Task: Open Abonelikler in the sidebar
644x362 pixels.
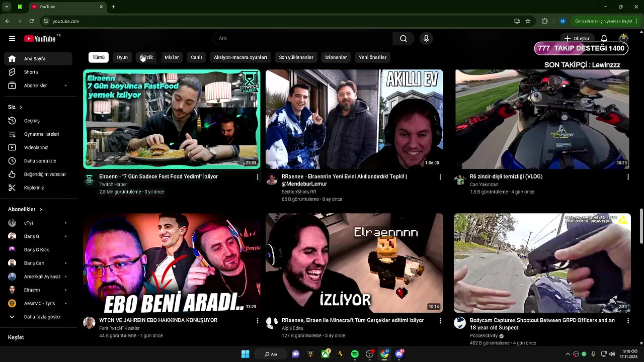Action: coord(38,85)
